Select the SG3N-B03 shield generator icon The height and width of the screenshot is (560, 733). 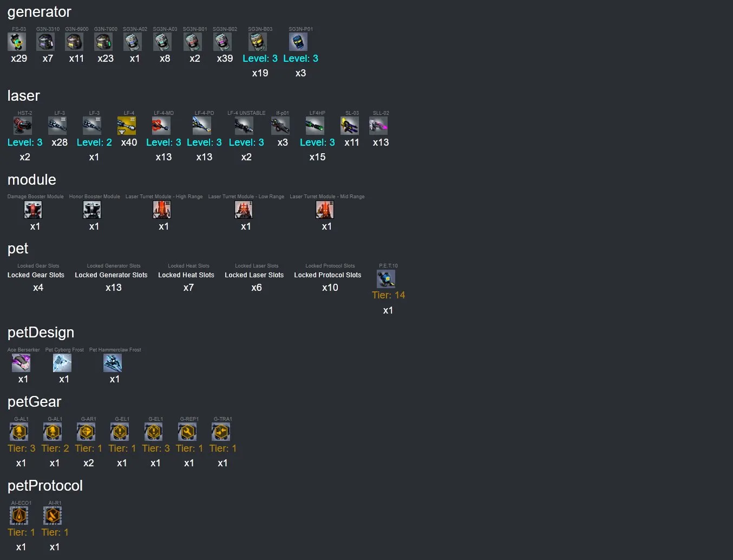click(x=258, y=42)
